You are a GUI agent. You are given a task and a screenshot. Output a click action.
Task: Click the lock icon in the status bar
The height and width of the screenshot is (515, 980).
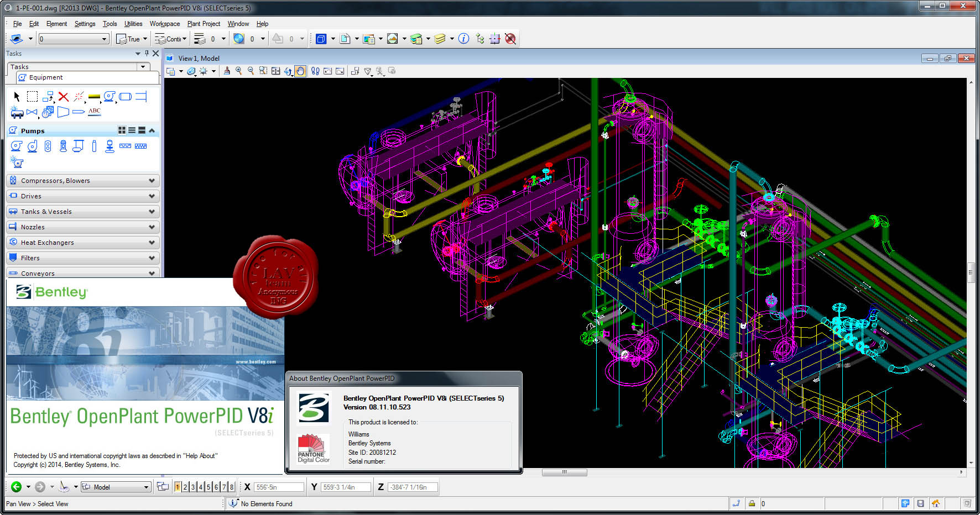tap(752, 503)
